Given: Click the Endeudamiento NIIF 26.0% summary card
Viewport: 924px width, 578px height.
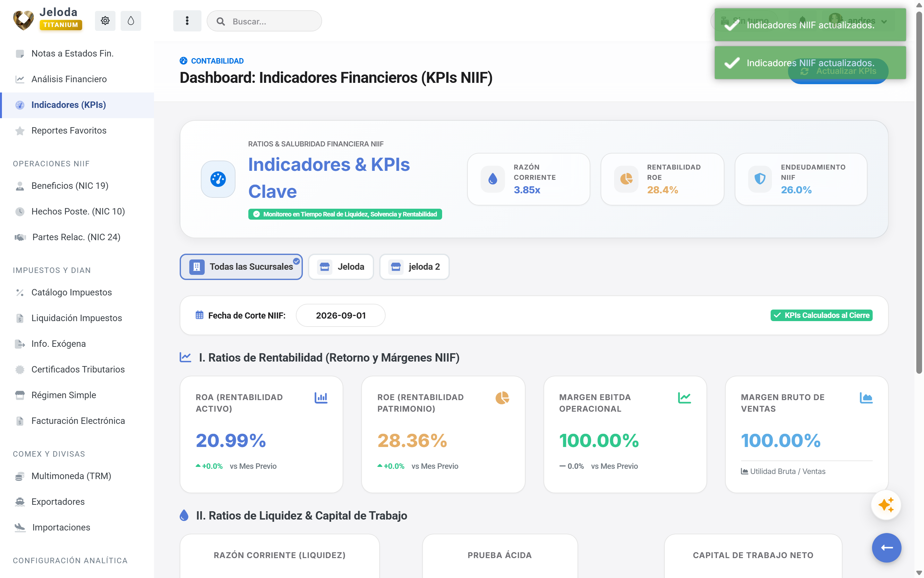Looking at the screenshot, I should pyautogui.click(x=801, y=179).
